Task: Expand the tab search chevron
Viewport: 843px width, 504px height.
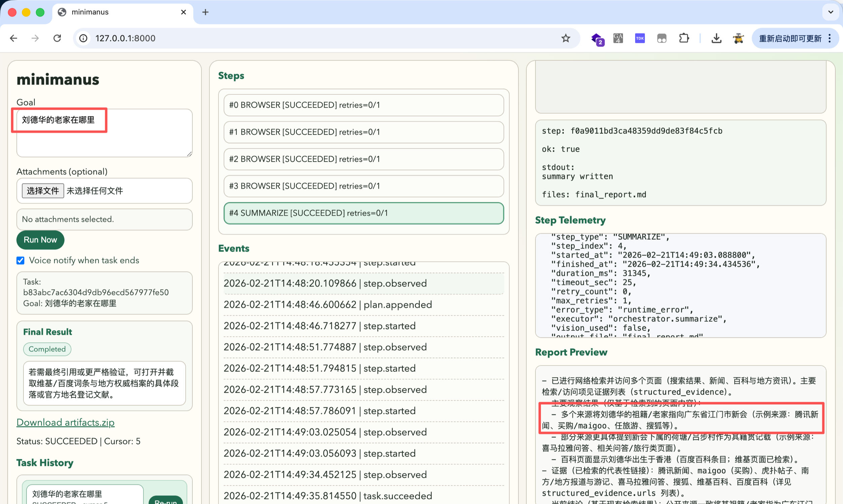Action: coord(831,12)
